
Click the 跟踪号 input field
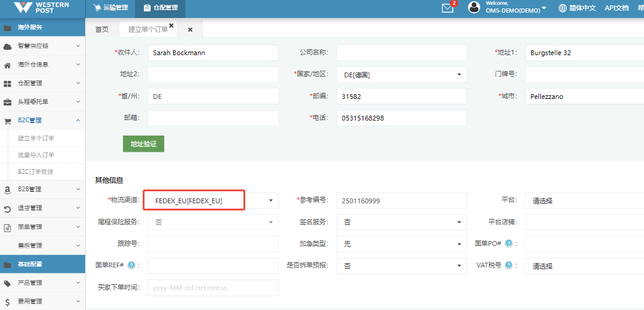click(x=213, y=244)
